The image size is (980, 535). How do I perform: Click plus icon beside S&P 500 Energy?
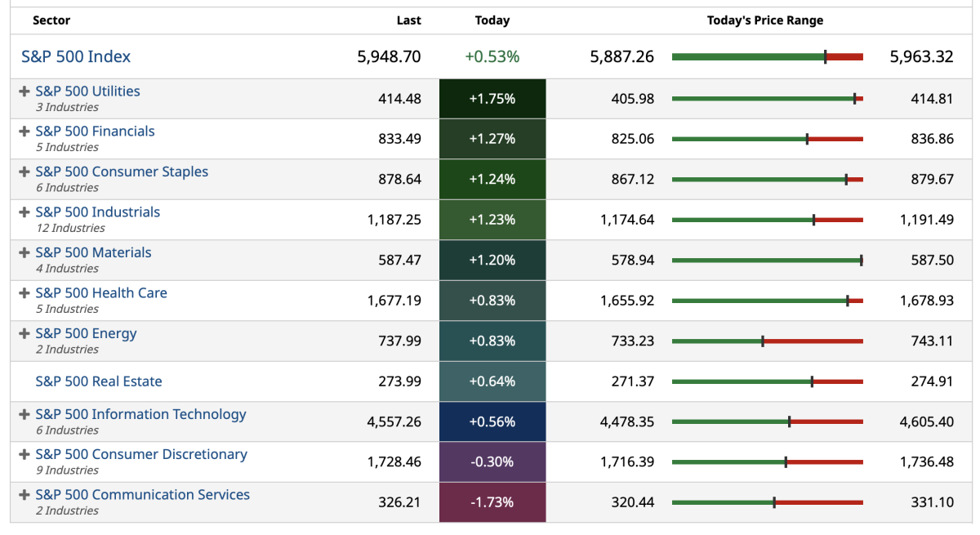(24, 334)
